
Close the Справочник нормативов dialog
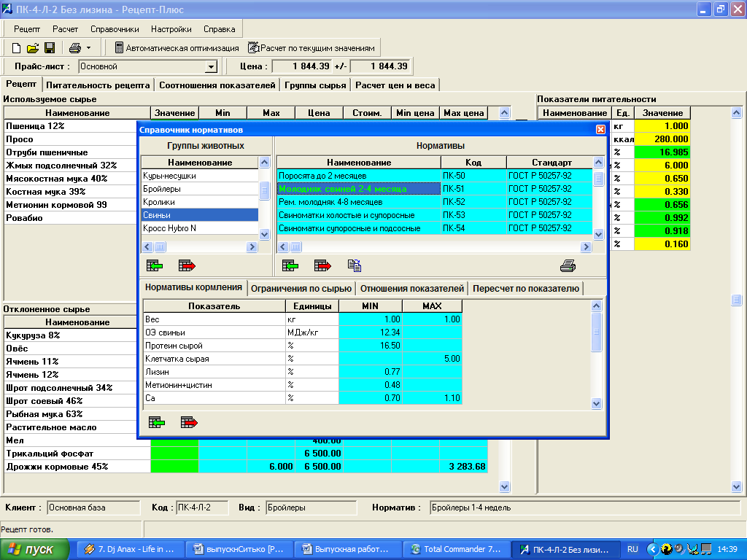click(600, 129)
